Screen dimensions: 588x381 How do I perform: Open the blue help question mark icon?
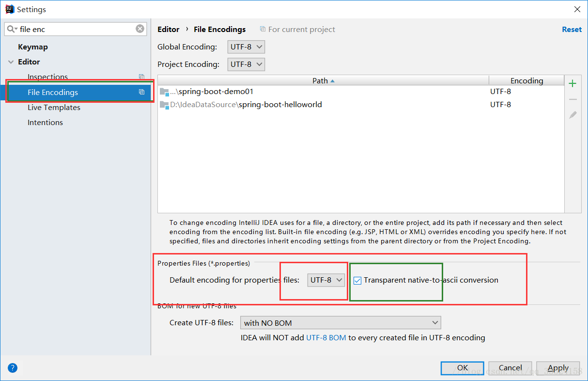point(13,368)
